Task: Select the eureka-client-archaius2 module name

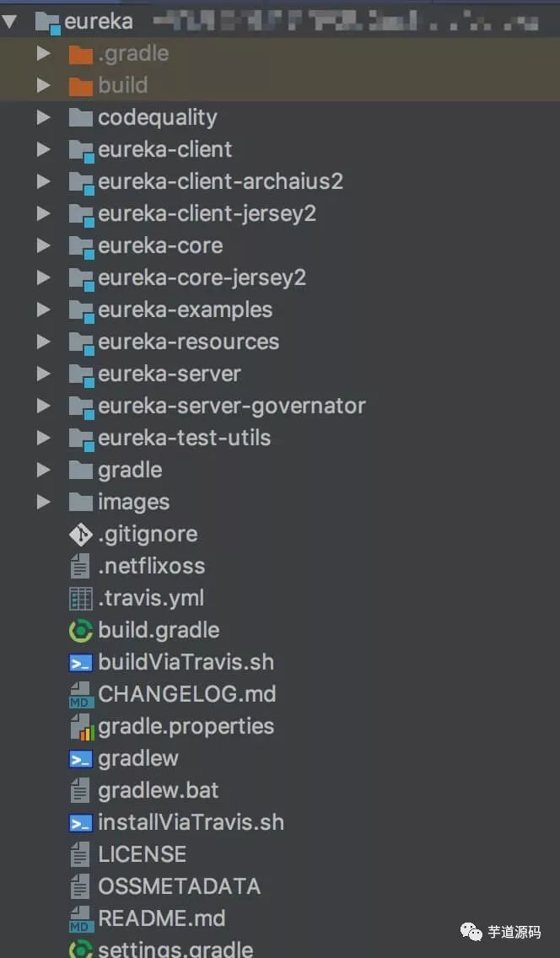Action: coord(220,181)
